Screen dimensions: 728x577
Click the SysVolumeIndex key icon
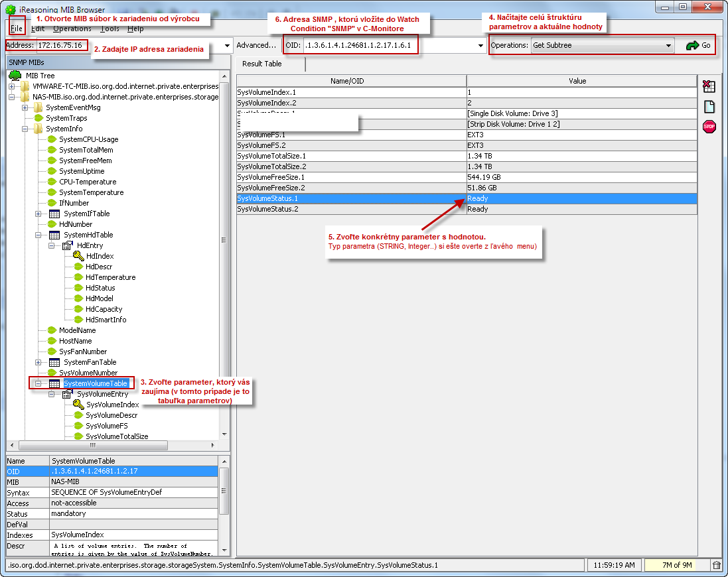[78, 405]
